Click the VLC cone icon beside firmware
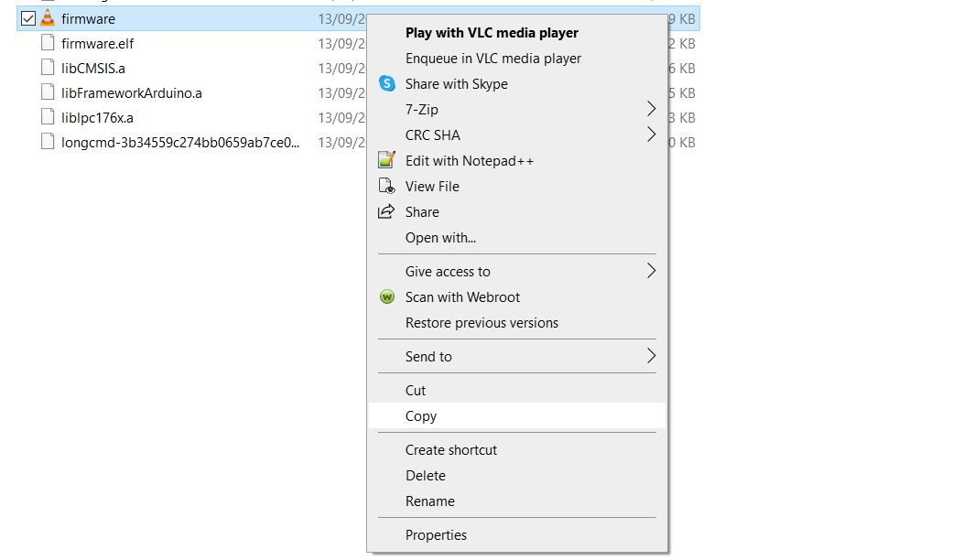The height and width of the screenshot is (560, 963). pyautogui.click(x=48, y=18)
